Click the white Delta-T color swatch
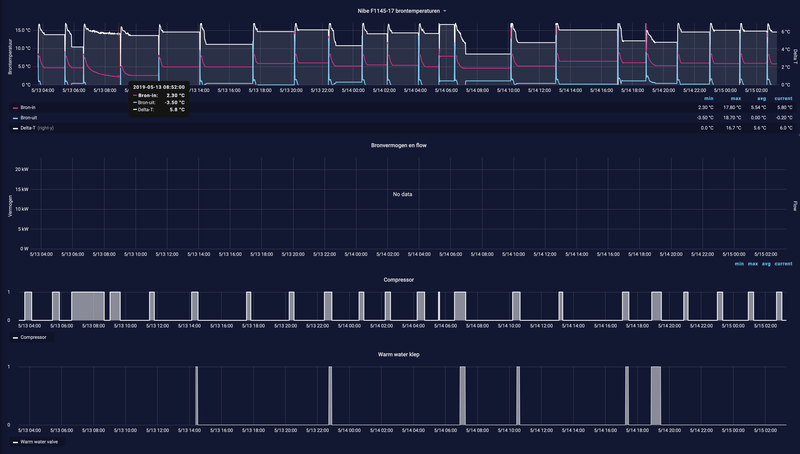 [x=15, y=129]
